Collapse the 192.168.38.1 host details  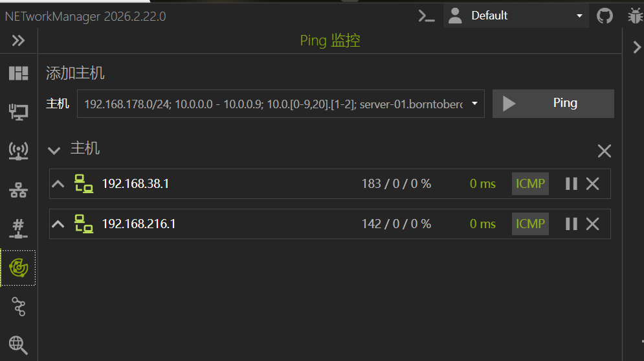click(x=58, y=184)
